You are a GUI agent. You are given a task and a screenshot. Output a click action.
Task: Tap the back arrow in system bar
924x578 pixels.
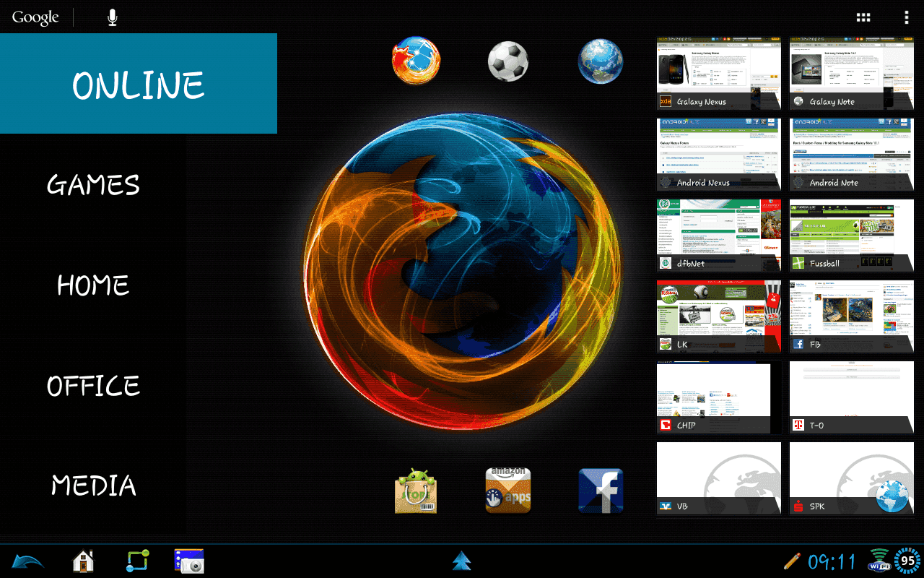(x=27, y=561)
